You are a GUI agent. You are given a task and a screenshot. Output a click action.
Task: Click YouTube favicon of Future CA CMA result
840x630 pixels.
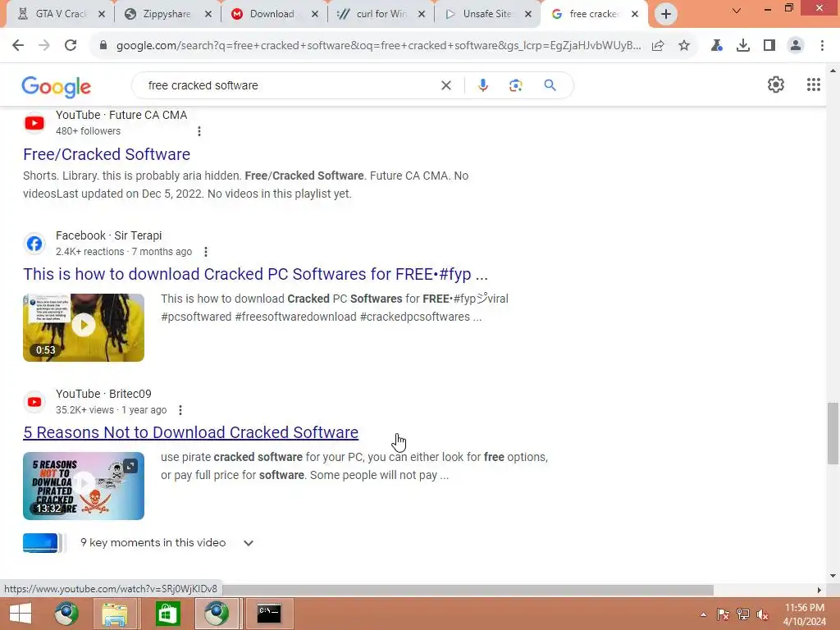tap(34, 123)
